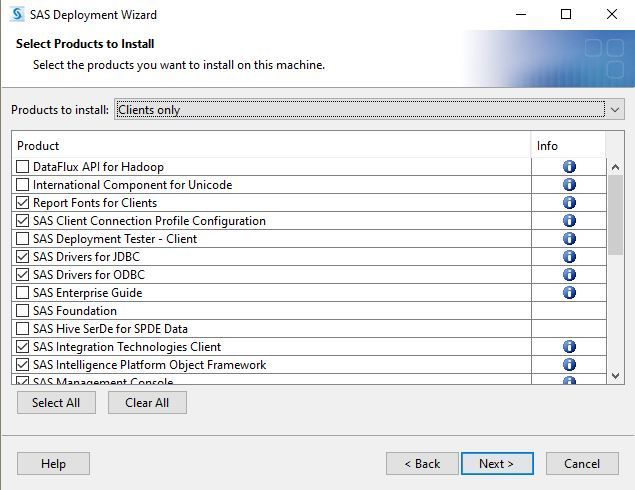Check DataFlux API for Hadoop
635x490 pixels.
(x=22, y=166)
